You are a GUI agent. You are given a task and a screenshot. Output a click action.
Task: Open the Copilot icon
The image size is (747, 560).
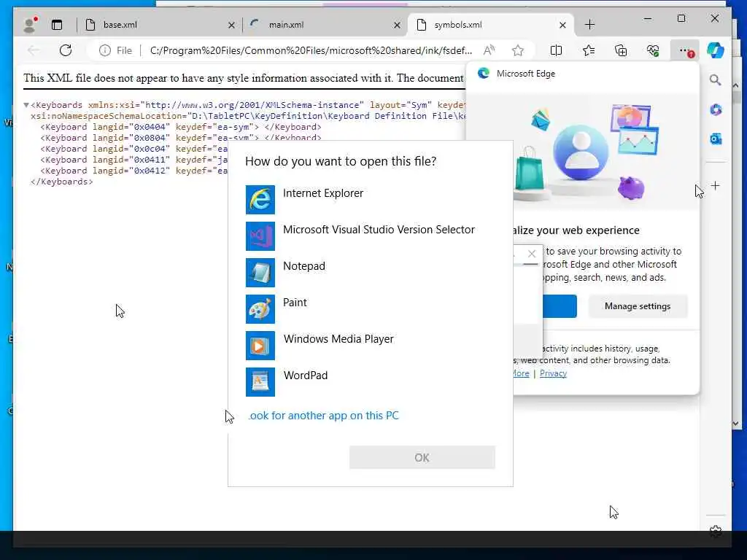pos(715,50)
